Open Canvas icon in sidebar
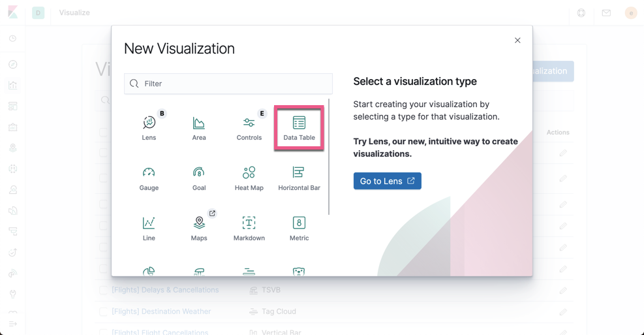This screenshot has height=335, width=644. (x=13, y=127)
